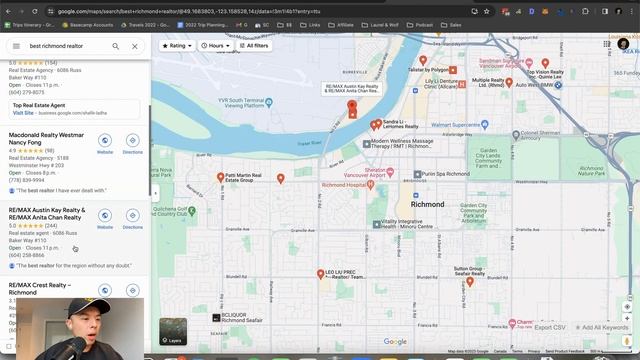The width and height of the screenshot is (640, 360).
Task: Zoom in on the map
Action: [x=627, y=318]
